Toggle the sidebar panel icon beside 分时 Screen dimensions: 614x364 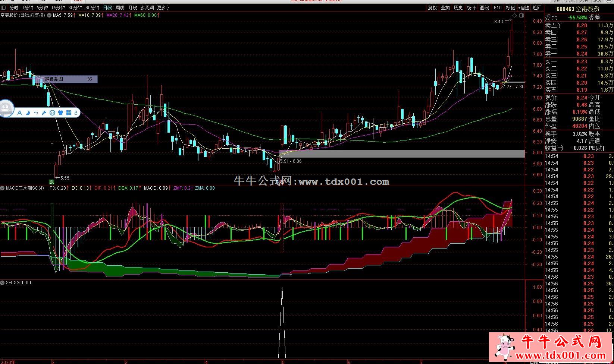pyautogui.click(x=4, y=7)
